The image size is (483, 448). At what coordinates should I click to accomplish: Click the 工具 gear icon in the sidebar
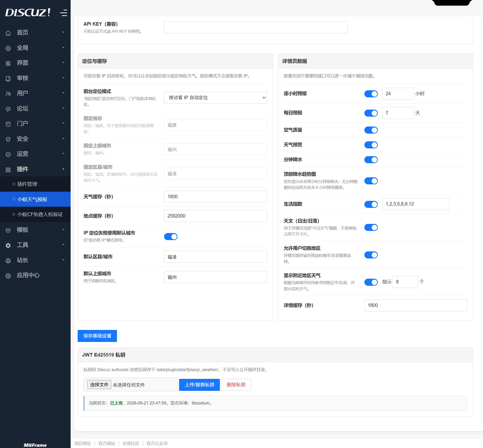click(x=8, y=245)
